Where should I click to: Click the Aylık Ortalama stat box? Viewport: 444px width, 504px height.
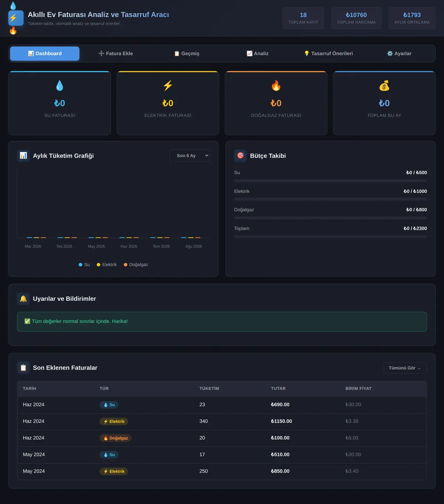pos(412,18)
